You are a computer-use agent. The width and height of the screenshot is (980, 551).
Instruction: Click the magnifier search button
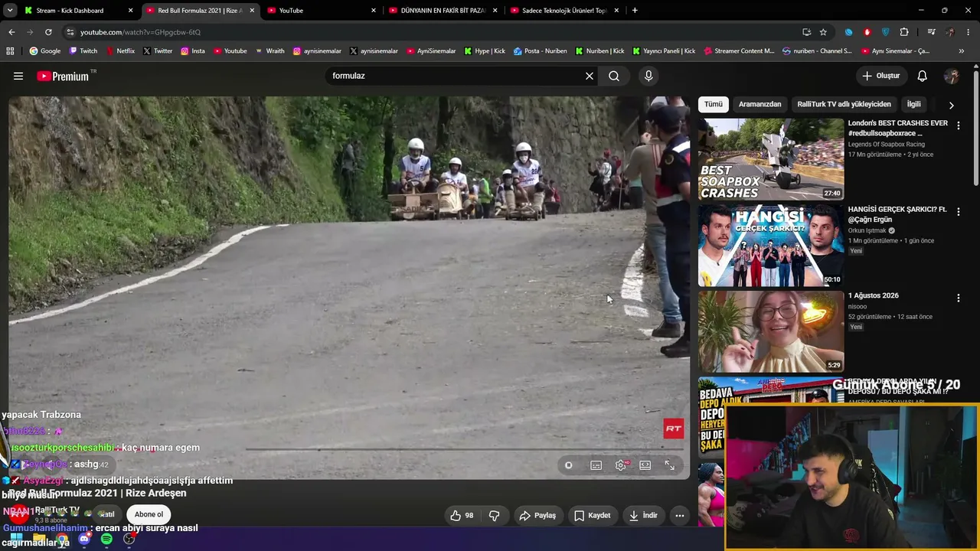pyautogui.click(x=614, y=76)
